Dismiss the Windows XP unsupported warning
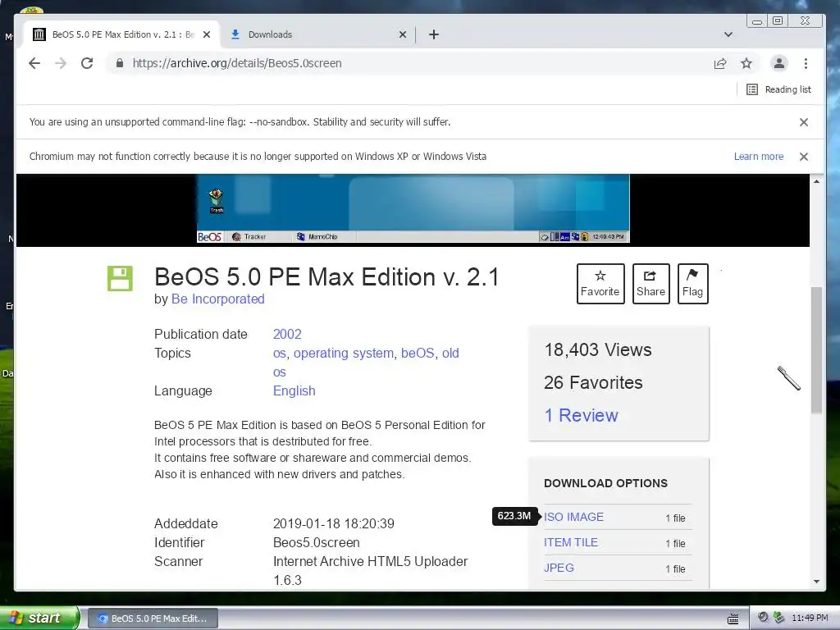Viewport: 840px width, 630px height. [804, 157]
